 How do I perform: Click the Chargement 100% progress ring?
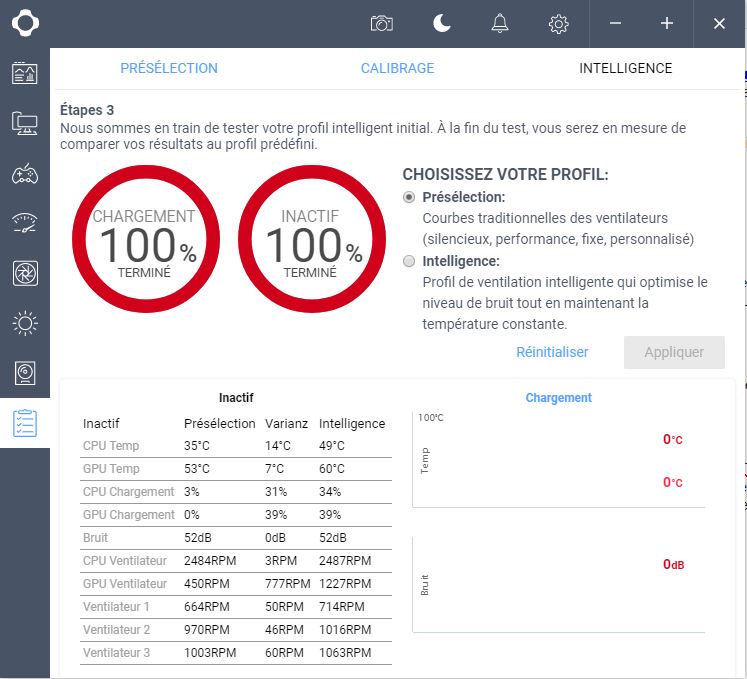(144, 240)
